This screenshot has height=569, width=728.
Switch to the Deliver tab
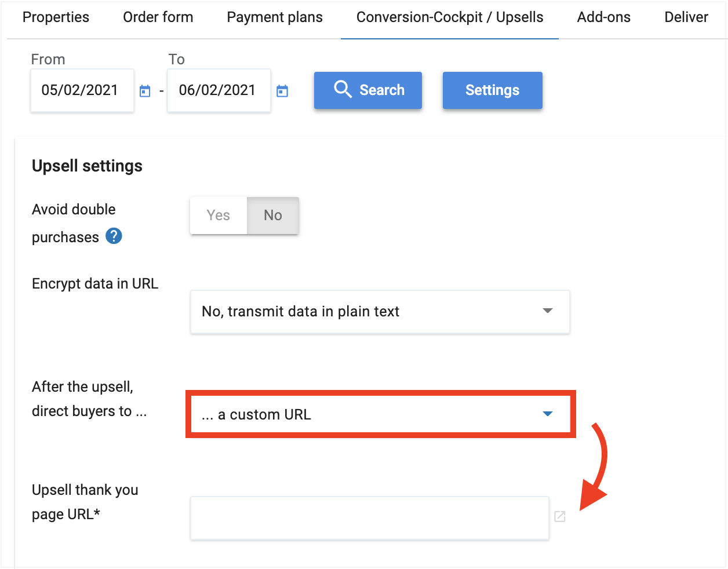[x=686, y=17]
